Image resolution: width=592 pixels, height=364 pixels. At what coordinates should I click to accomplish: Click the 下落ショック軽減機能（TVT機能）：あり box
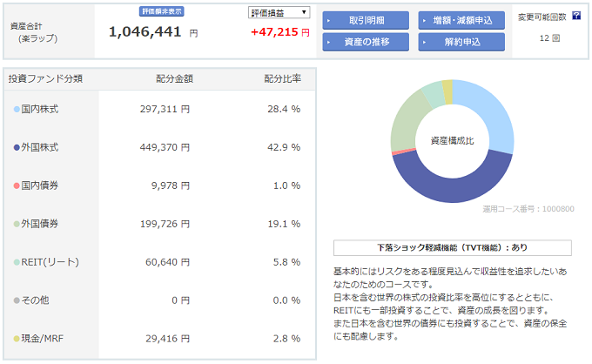453,248
